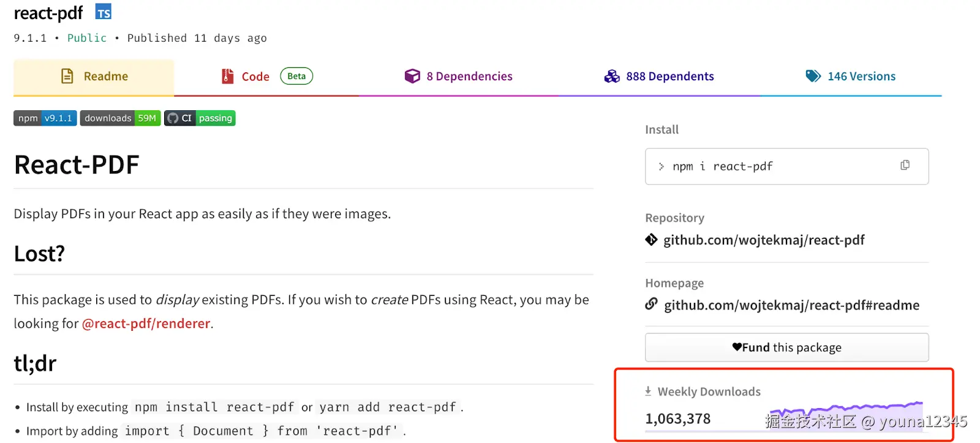
Task: Click the Versions tags icon
Action: coord(813,76)
